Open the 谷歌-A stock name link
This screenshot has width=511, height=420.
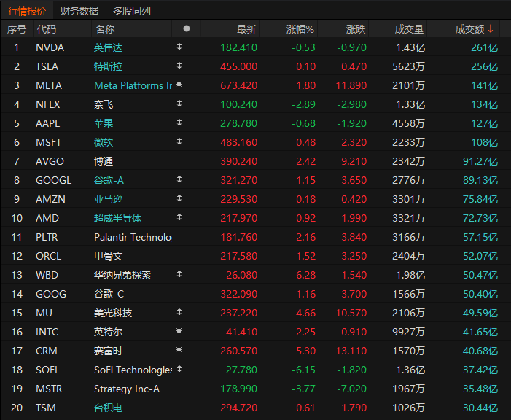109,180
